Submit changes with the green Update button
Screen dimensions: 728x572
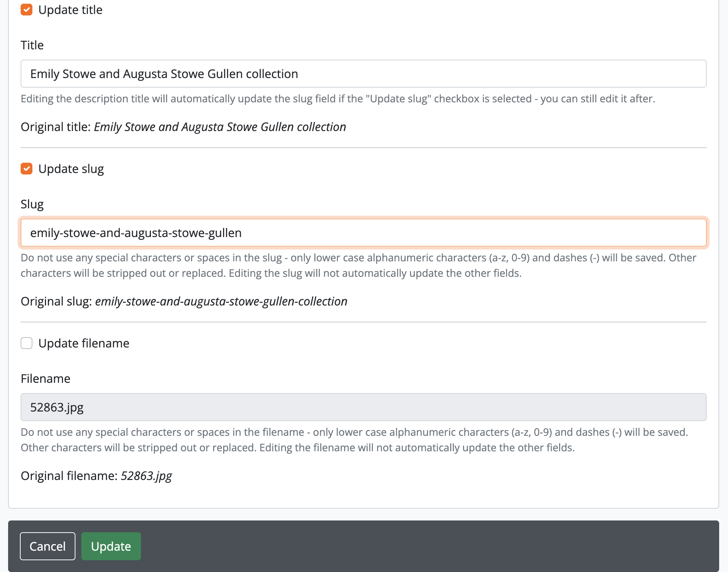tap(111, 546)
